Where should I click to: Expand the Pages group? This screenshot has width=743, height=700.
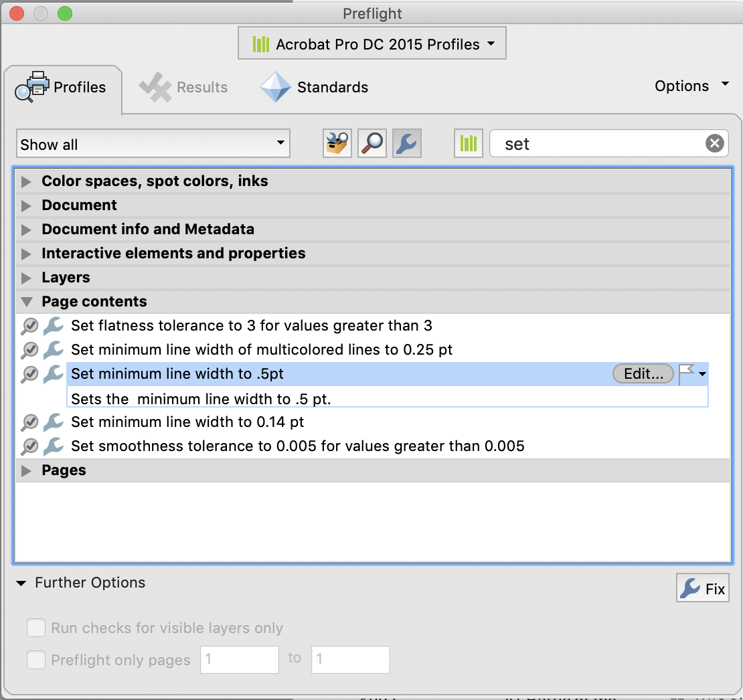27,470
